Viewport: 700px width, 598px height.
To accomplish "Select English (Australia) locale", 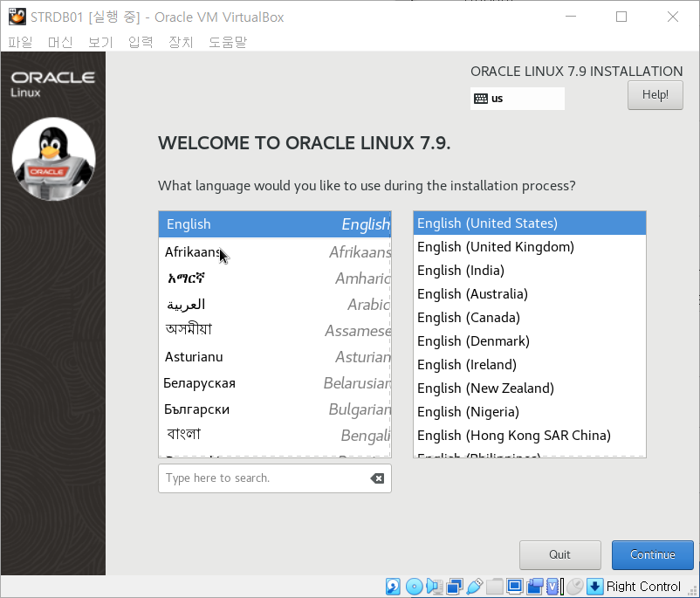I will coord(530,294).
